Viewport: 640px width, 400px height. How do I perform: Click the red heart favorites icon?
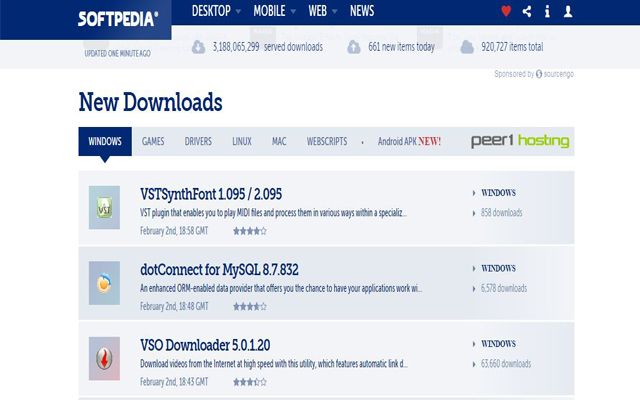(506, 11)
